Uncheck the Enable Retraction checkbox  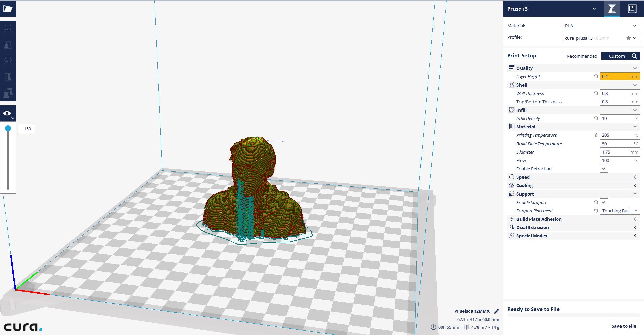(604, 169)
